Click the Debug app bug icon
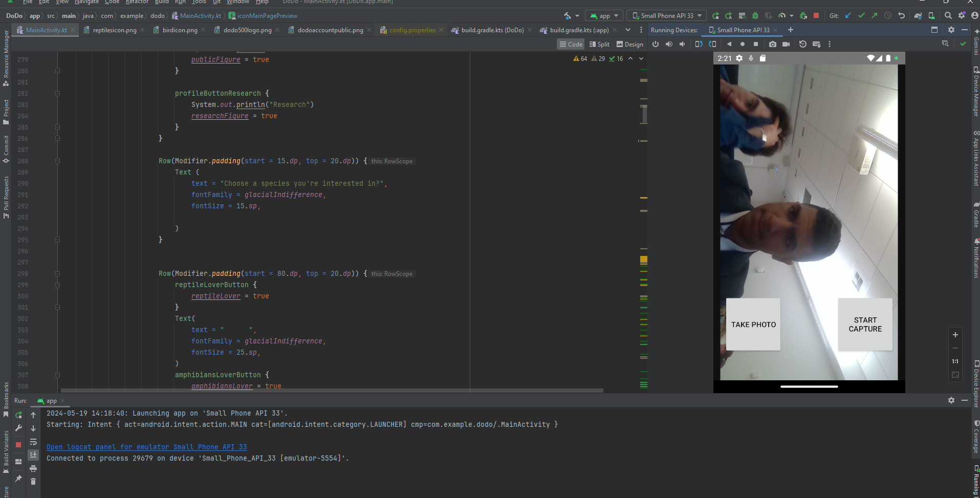This screenshot has height=498, width=980. tap(755, 16)
